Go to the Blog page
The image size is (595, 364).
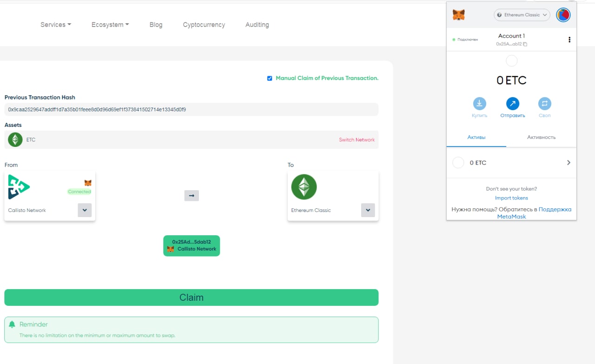[156, 25]
